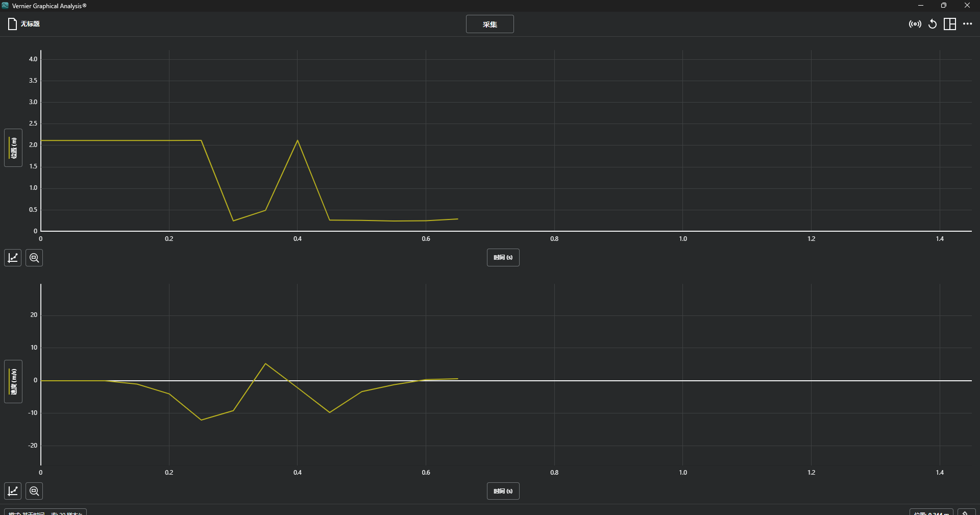Autoscale the position graph with zoom icon
Image resolution: width=980 pixels, height=515 pixels.
click(34, 258)
